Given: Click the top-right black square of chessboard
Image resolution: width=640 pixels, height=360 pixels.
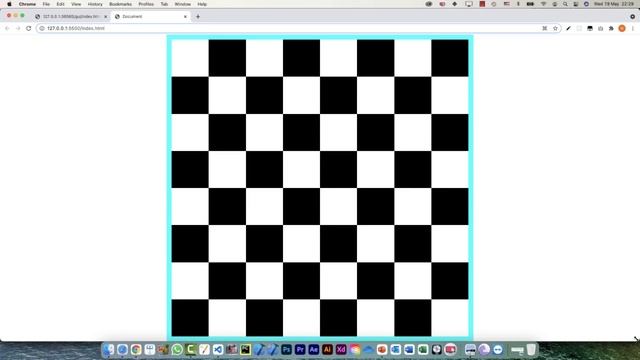Looking at the screenshot, I should tap(450, 58).
